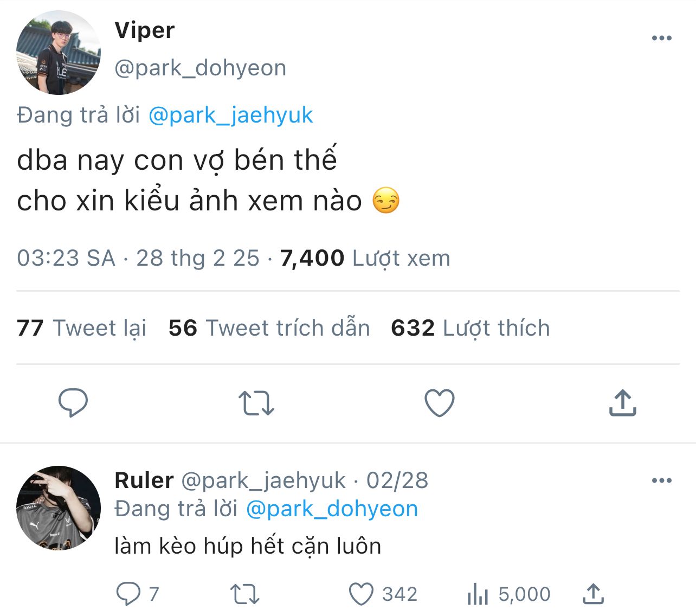696x616 pixels.
Task: Open Ruler's profile picture
Action: tap(59, 508)
